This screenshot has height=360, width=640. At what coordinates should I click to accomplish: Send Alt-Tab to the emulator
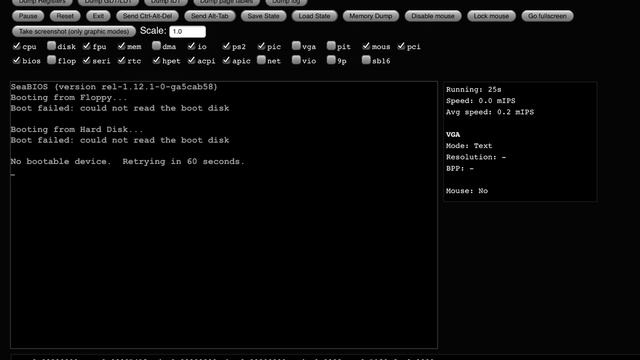pos(210,16)
